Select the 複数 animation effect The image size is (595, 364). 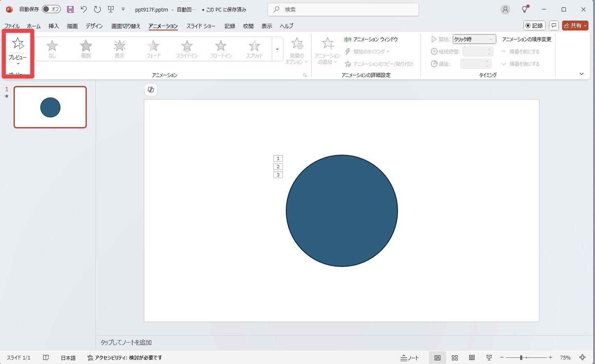86,49
